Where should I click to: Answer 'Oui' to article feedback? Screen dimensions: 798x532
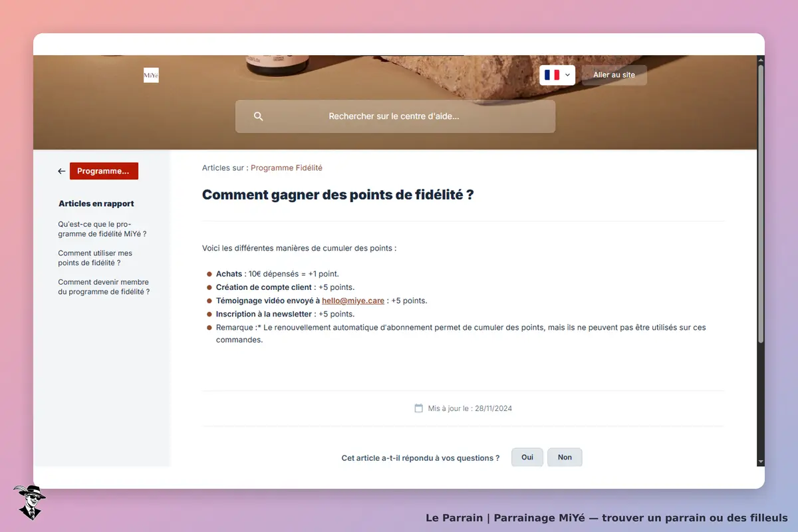[527, 458]
